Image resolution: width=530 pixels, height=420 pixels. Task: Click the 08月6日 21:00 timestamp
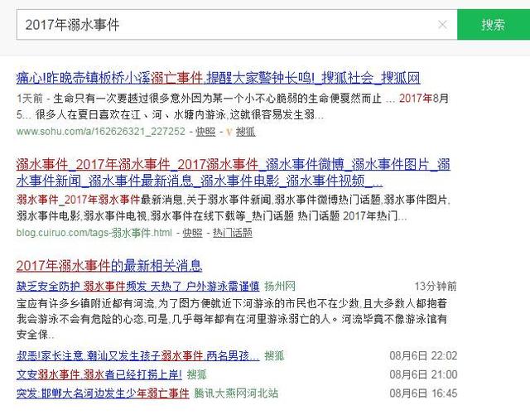(x=423, y=374)
